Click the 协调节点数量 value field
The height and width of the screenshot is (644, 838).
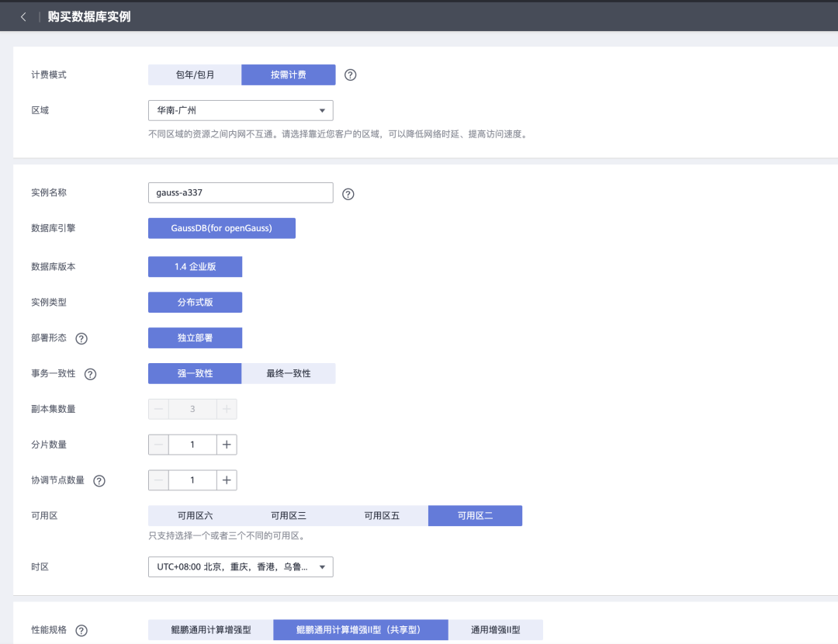[x=192, y=480]
